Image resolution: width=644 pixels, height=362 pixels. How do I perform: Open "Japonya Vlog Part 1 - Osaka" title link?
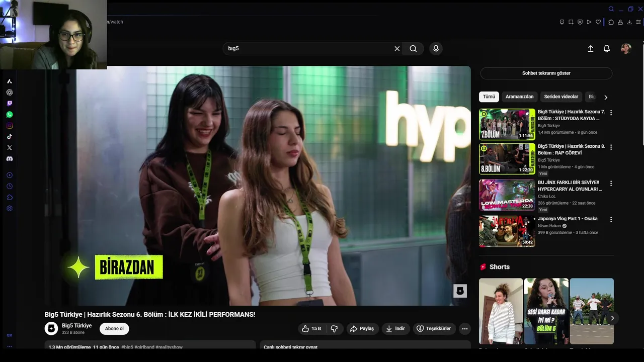coord(568,219)
